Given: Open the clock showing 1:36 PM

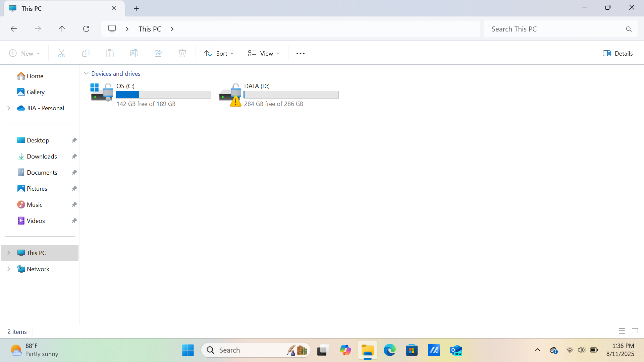Looking at the screenshot, I should pos(620,350).
